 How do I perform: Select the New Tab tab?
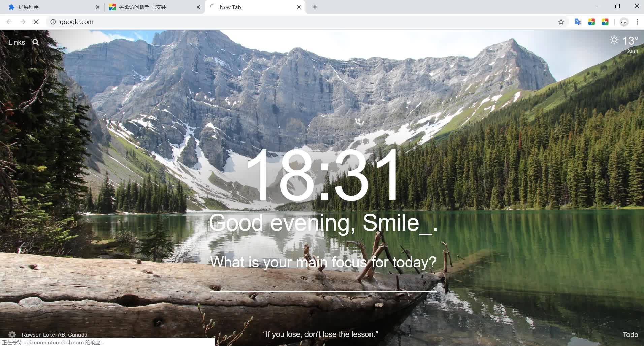255,7
